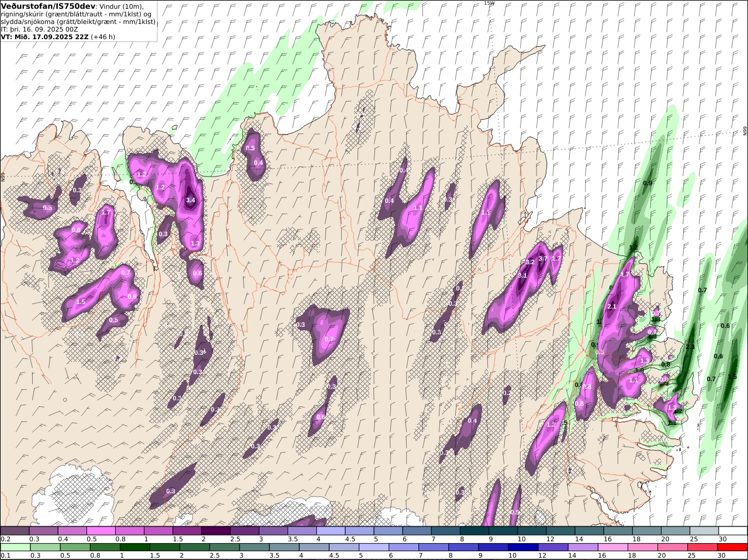
Task: Click the "IT: þri. 16. 09. 2025 00Z" line
Action: (x=40, y=29)
